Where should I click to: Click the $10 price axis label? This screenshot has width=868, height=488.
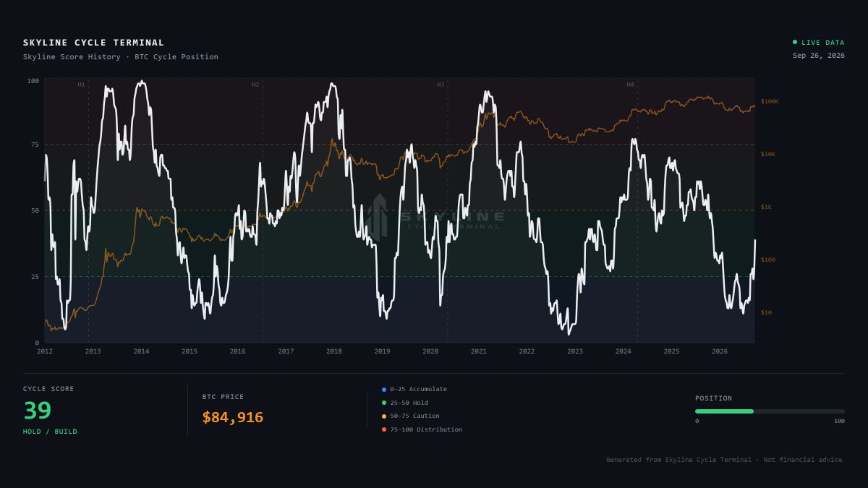point(766,312)
